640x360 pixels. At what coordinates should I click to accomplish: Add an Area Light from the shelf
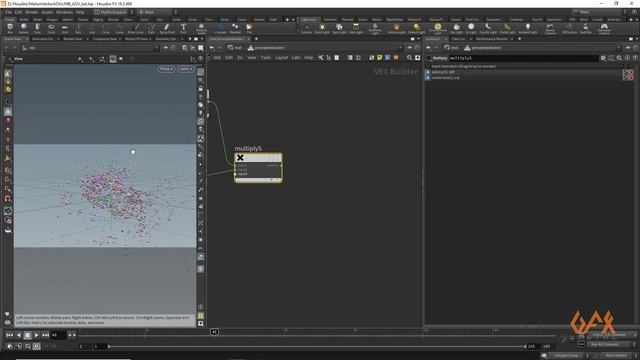click(x=356, y=28)
